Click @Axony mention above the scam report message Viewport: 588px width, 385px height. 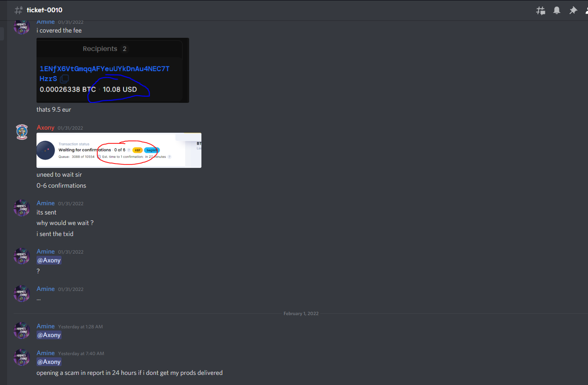49,362
